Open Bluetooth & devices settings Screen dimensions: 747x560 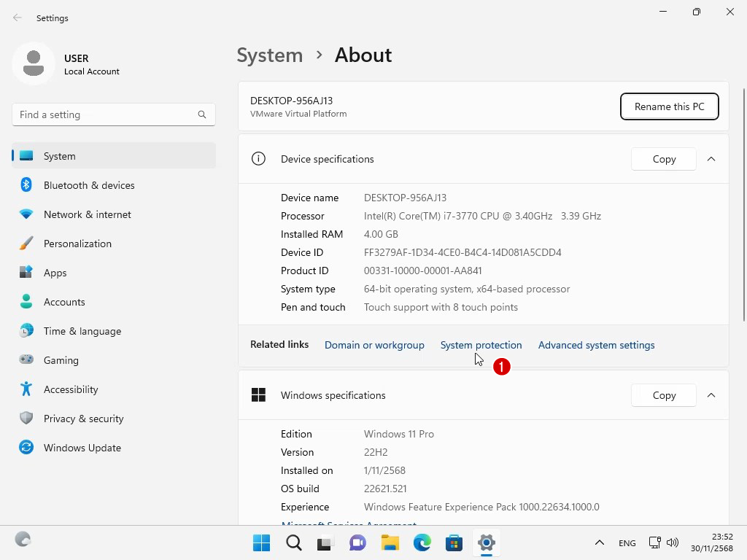click(88, 185)
